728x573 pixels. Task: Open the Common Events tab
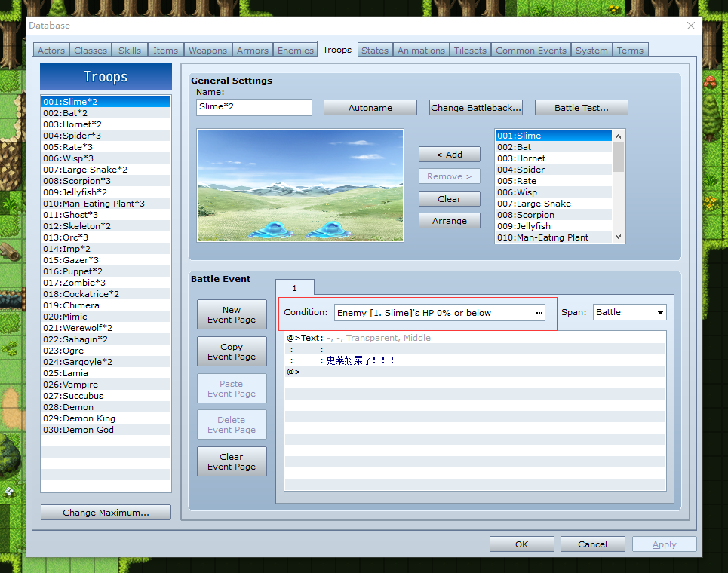point(530,50)
